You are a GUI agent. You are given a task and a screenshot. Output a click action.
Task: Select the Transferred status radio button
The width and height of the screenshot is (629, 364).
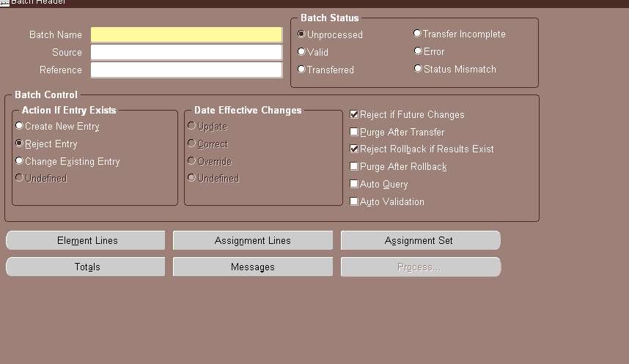pyautogui.click(x=301, y=70)
